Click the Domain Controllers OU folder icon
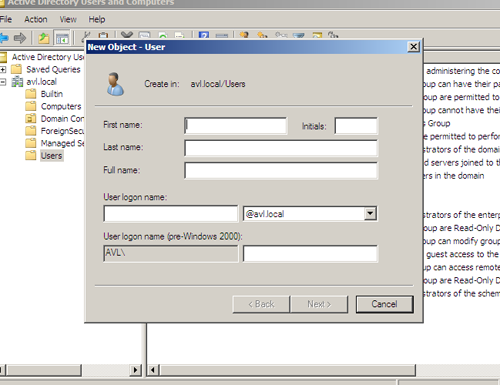The image size is (500, 385). tap(31, 118)
